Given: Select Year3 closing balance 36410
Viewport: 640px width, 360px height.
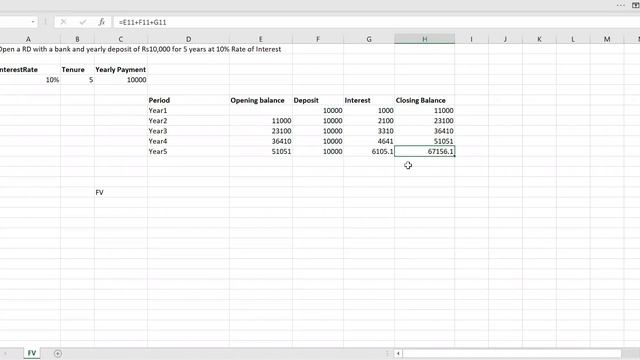Looking at the screenshot, I should 424,131.
